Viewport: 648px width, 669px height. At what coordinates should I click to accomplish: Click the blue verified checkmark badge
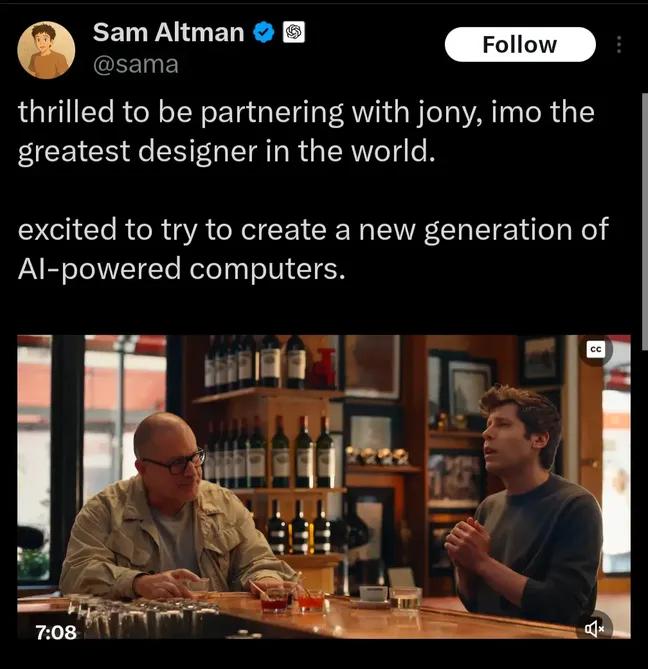(x=264, y=32)
